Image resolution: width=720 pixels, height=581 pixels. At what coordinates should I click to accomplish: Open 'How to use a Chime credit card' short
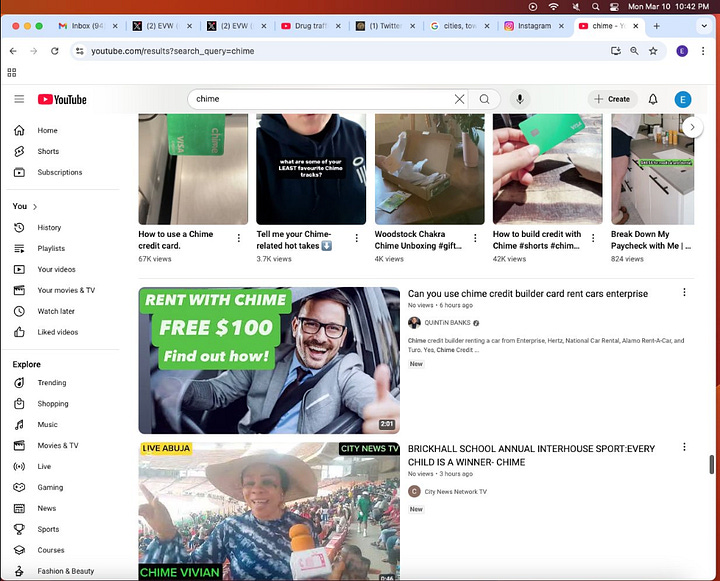tap(193, 169)
